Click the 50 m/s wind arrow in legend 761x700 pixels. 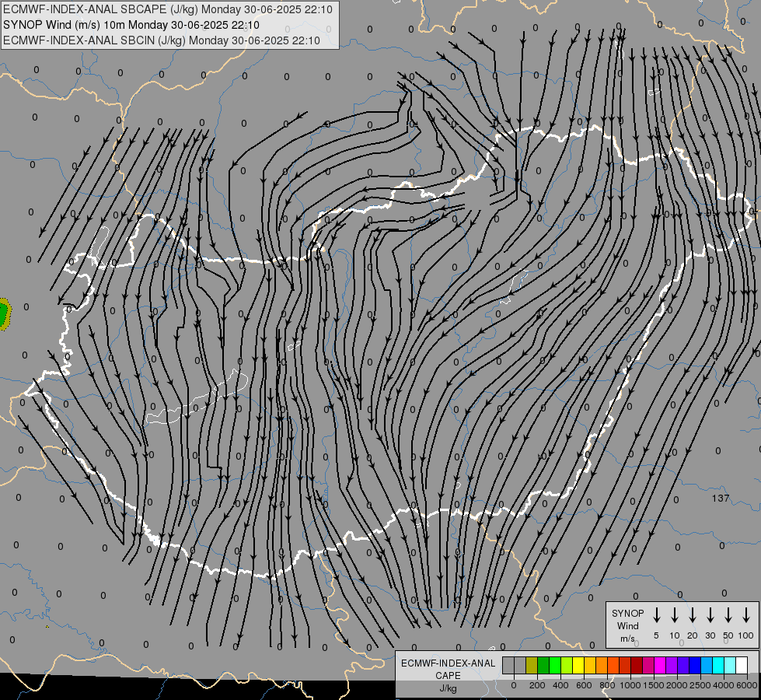tap(728, 615)
